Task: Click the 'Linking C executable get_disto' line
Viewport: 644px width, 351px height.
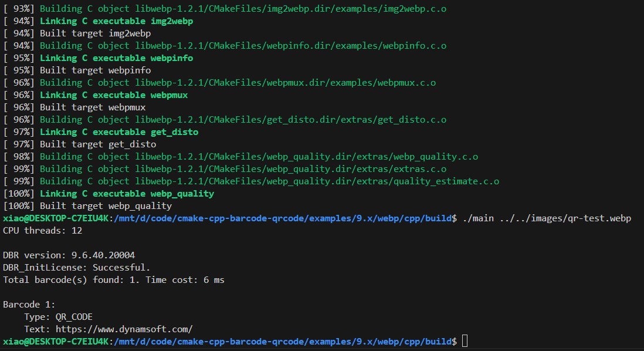Action: click(118, 132)
